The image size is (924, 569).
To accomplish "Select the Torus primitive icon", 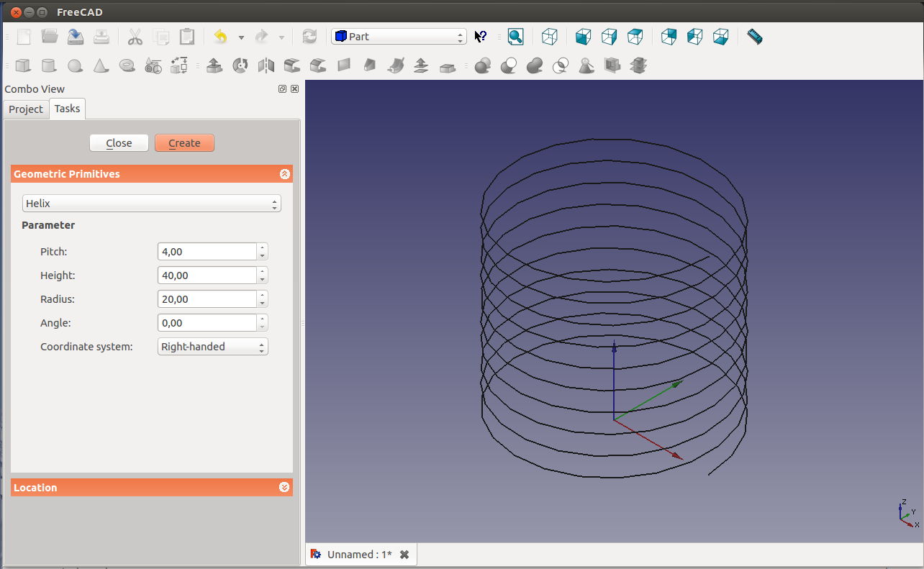I will coord(127,65).
